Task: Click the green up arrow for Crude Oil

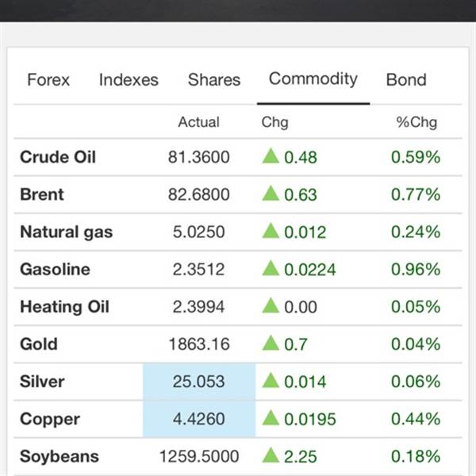Action: click(x=271, y=156)
